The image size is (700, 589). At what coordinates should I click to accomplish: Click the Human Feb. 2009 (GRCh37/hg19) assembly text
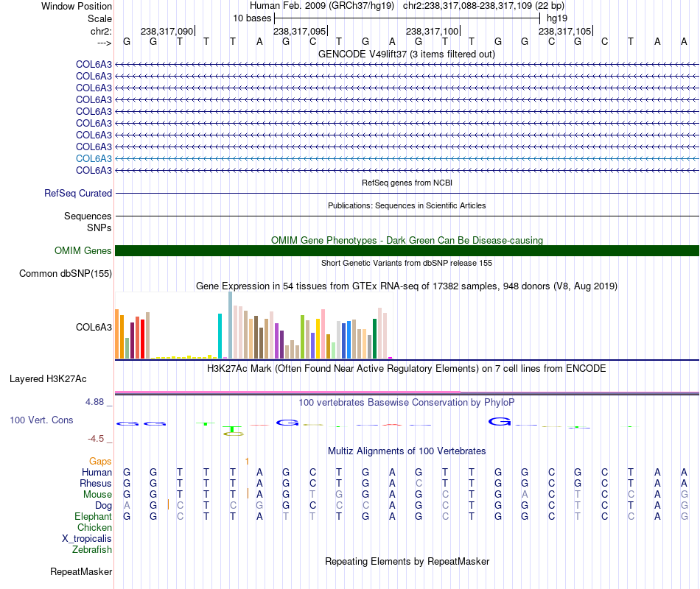(322, 6)
